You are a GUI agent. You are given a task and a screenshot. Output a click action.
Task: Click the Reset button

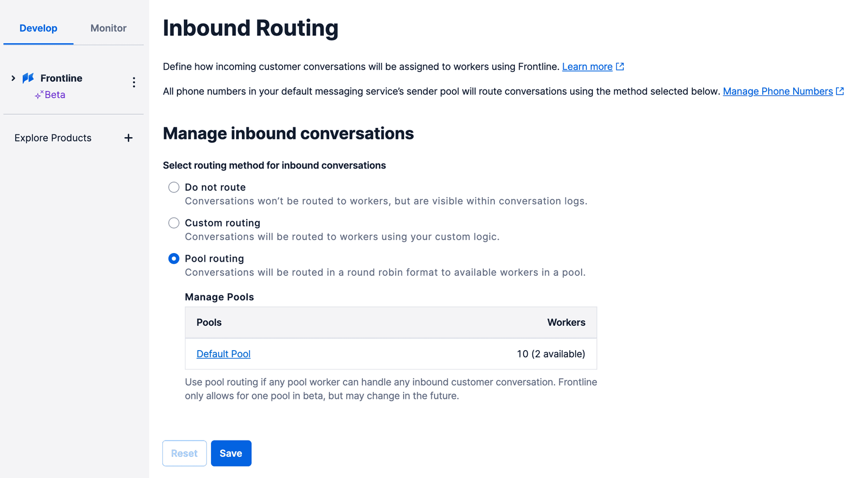pyautogui.click(x=184, y=453)
